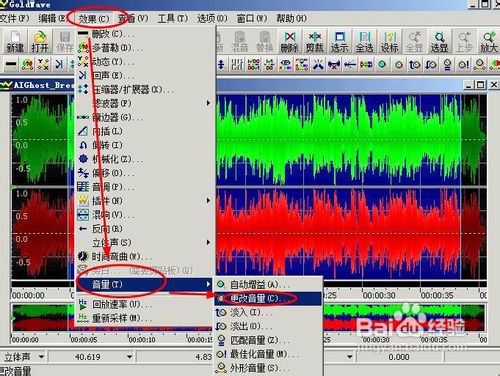Choose 回放速率(U) from menu
Screen dimensions: 500x376
click(x=144, y=304)
